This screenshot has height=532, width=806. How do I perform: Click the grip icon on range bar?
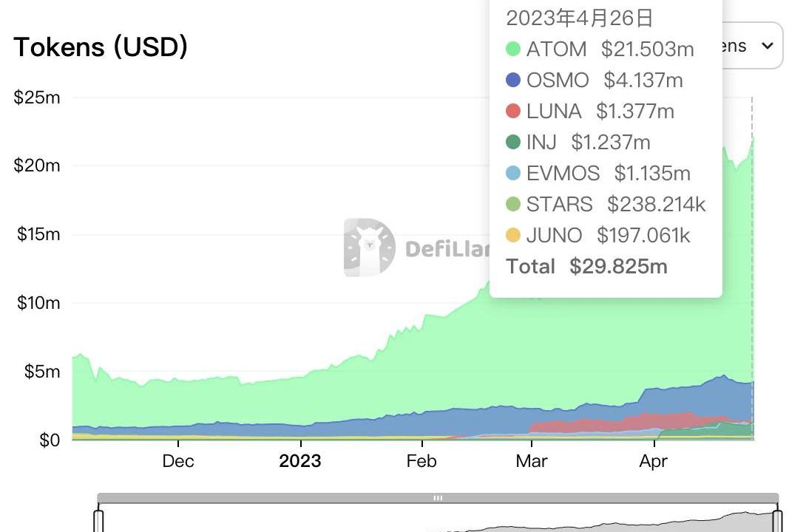(x=438, y=498)
